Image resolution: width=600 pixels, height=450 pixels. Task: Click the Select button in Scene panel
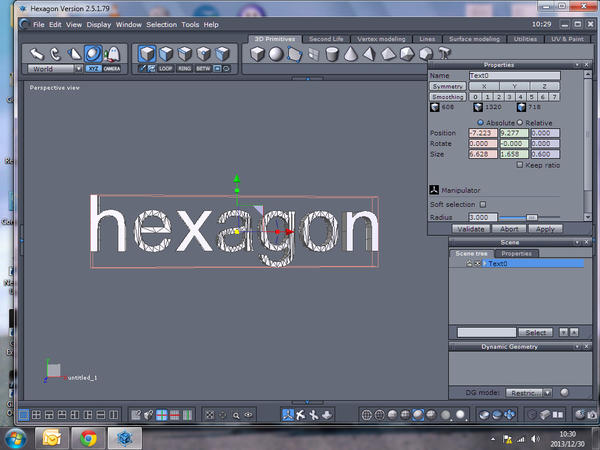click(535, 333)
